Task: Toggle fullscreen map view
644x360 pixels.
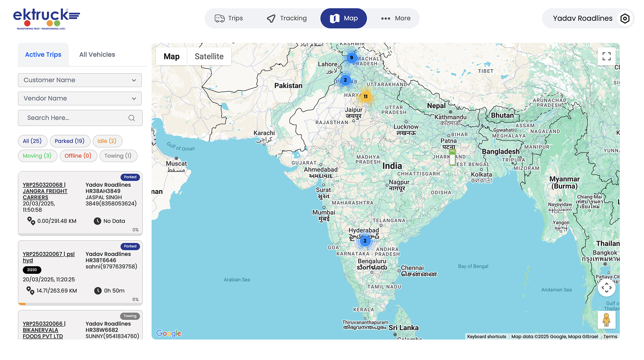Action: coord(606,56)
